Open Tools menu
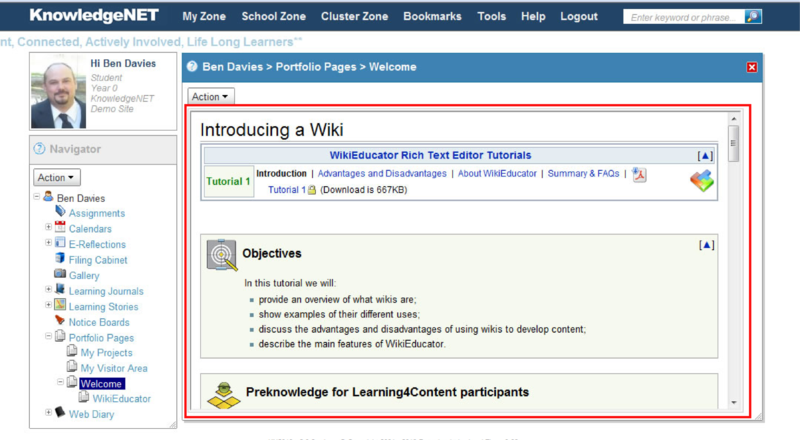This screenshot has width=800, height=440. 491,16
